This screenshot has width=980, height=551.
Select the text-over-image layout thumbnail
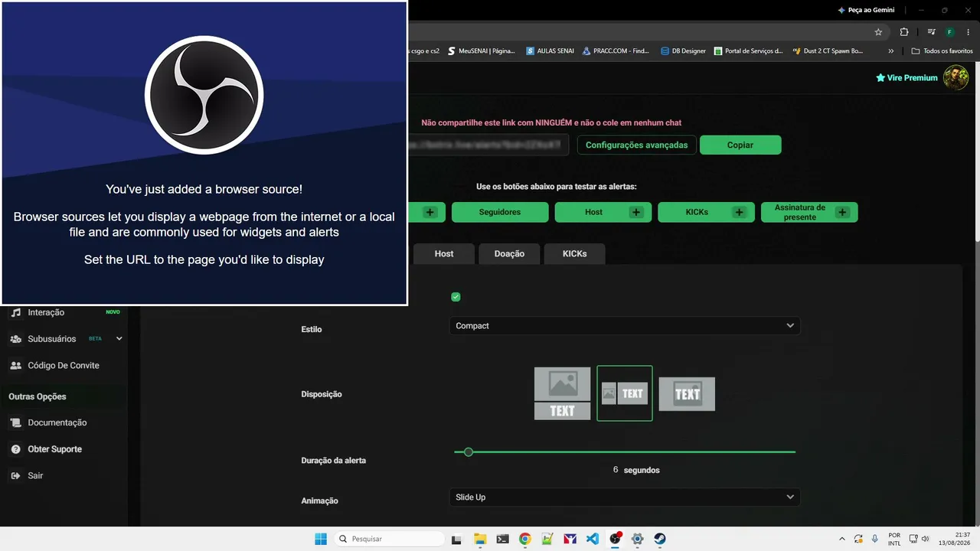pos(687,394)
